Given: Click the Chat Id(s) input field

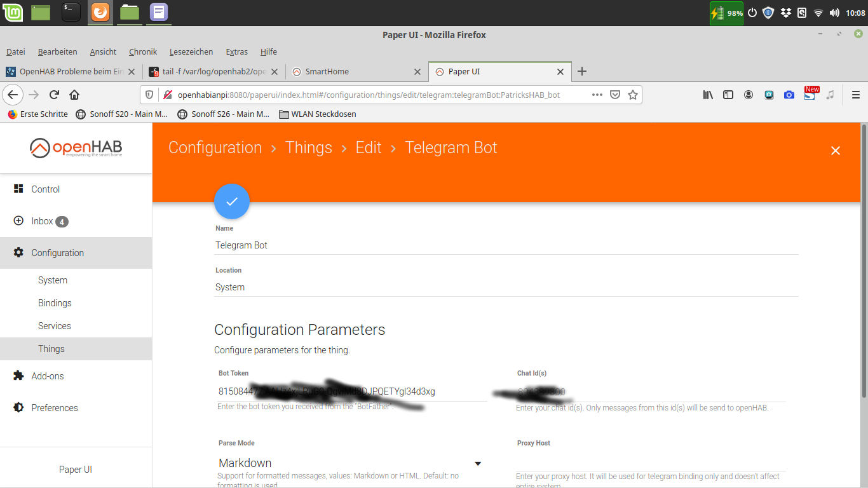Looking at the screenshot, I should pyautogui.click(x=651, y=391).
